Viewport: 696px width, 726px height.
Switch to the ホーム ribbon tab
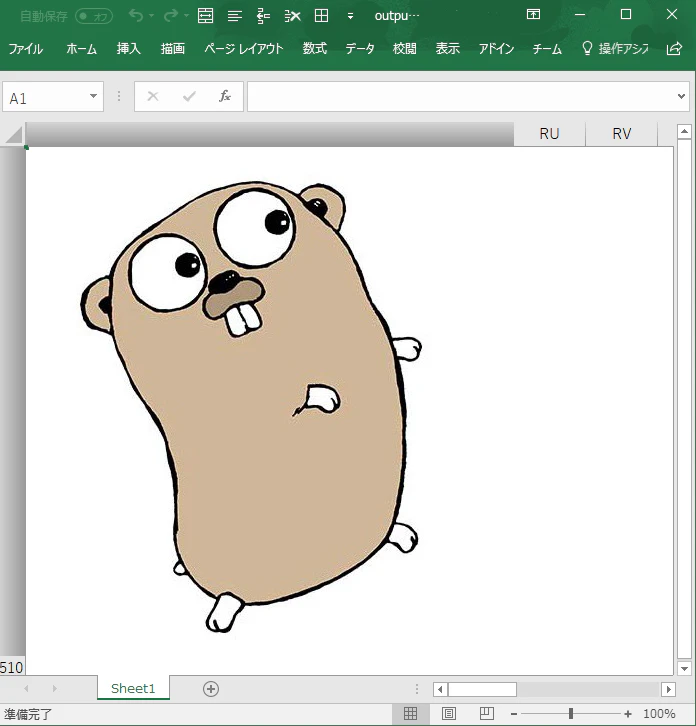tap(82, 48)
